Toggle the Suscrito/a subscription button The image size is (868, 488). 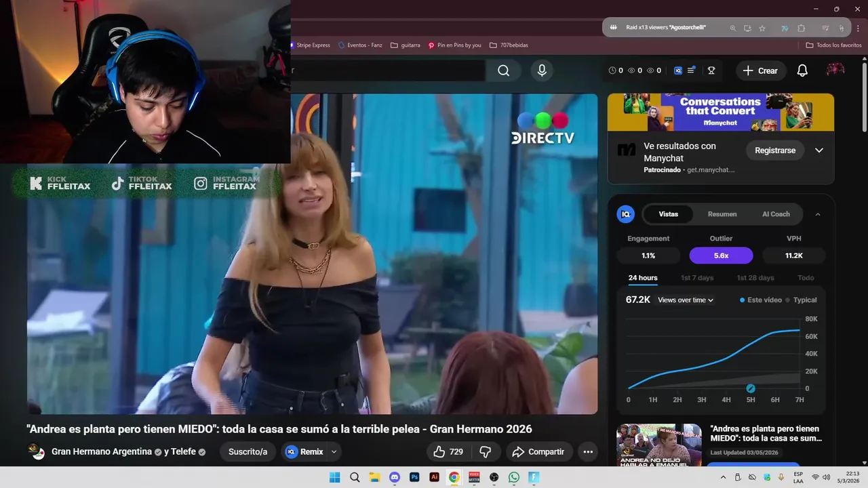(x=248, y=451)
